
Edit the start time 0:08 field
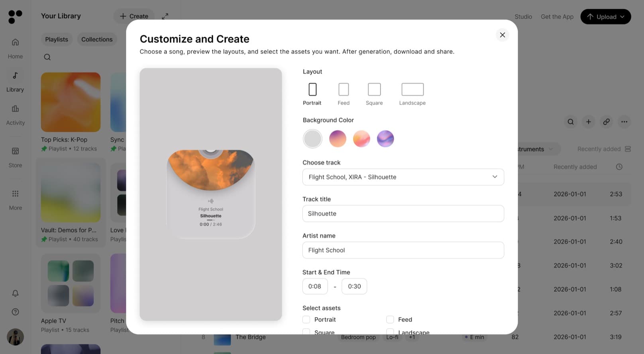pos(315,286)
